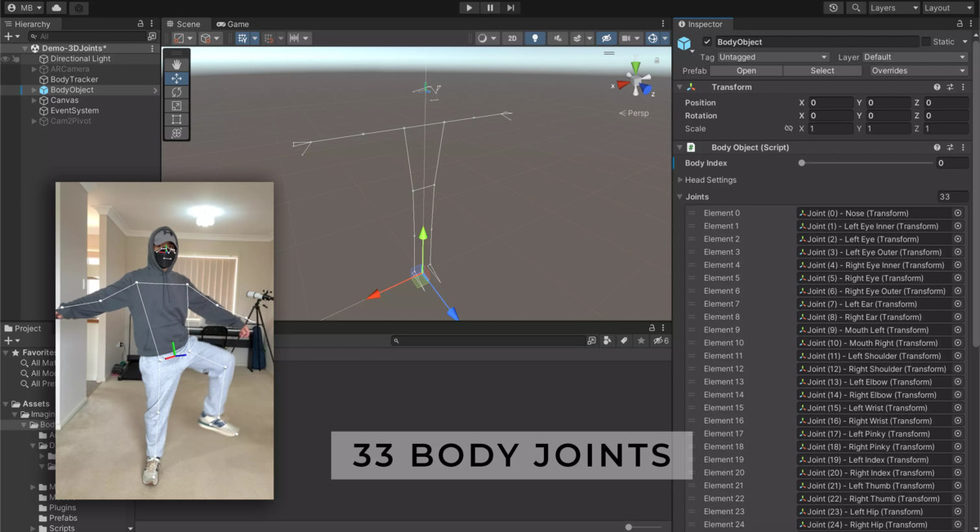Toggle 2D mode in the Scene view
Screen dimensions: 980x532
(512, 38)
